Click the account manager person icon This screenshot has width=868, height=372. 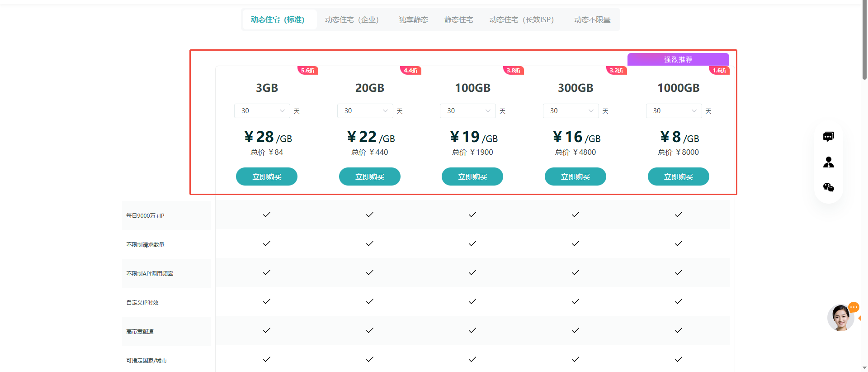tap(828, 162)
